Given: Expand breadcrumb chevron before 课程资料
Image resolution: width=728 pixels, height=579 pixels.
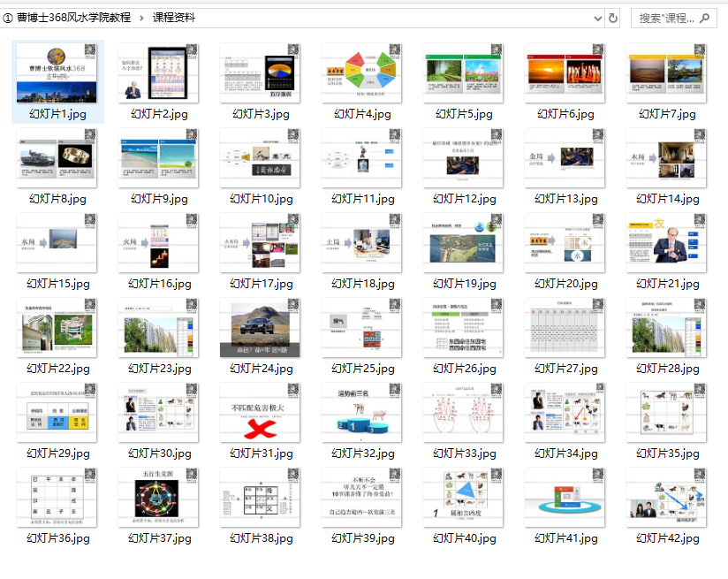Looking at the screenshot, I should [141, 19].
